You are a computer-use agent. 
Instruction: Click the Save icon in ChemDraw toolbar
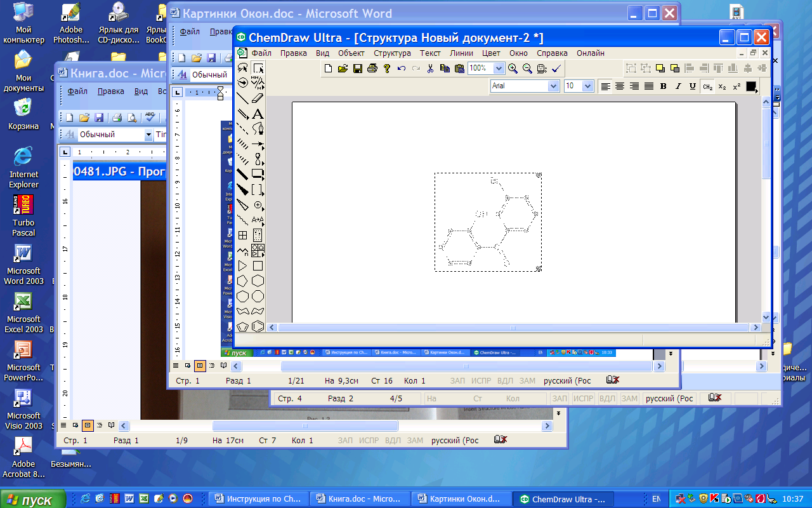(x=358, y=69)
